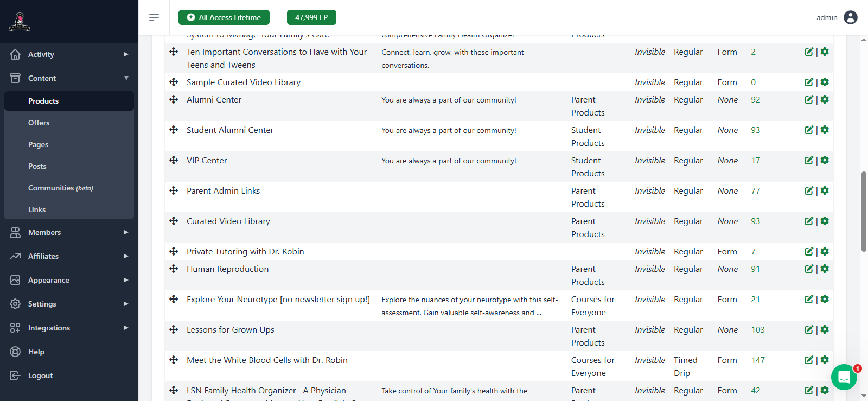
Task: Click edit icon for Alumni Center product
Action: tap(809, 100)
